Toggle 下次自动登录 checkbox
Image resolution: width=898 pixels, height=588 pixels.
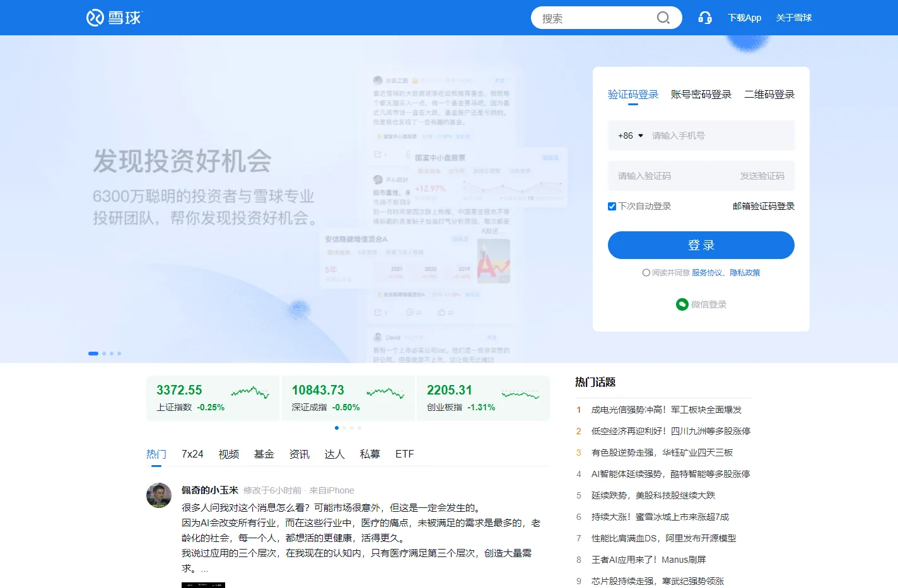pos(612,206)
